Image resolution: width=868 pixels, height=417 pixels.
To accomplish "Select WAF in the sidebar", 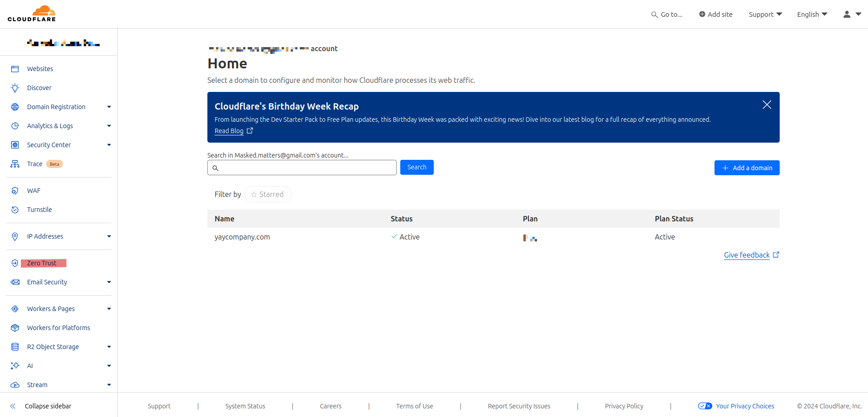I will point(34,191).
